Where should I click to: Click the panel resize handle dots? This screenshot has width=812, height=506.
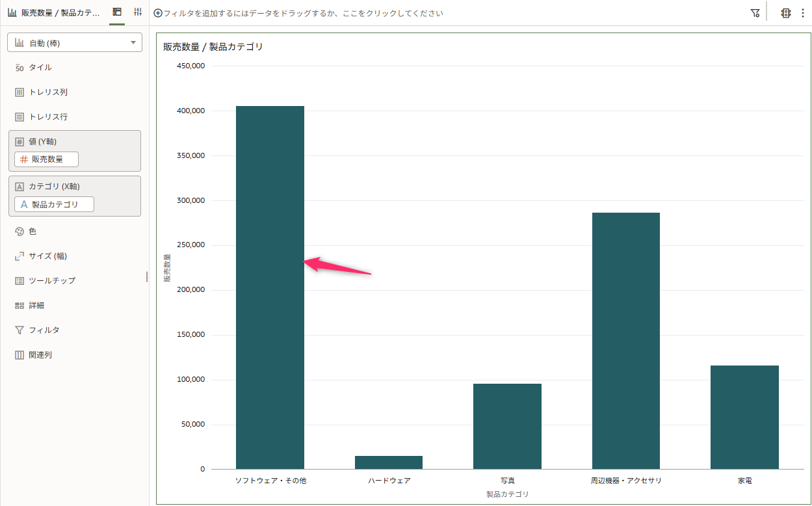(x=146, y=277)
